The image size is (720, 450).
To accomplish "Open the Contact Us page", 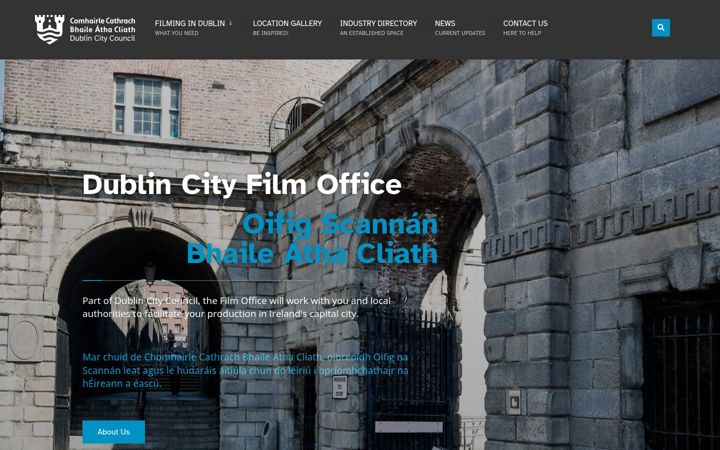I will 525,23.
